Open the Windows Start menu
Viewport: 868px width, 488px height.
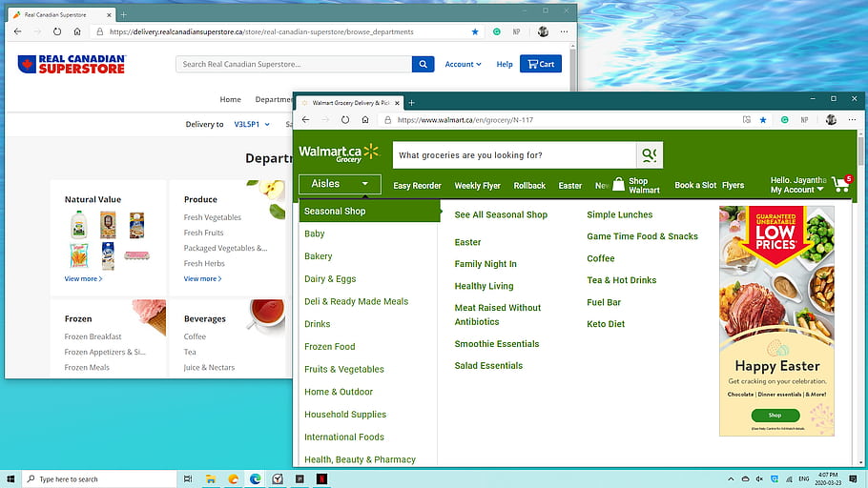click(x=10, y=479)
